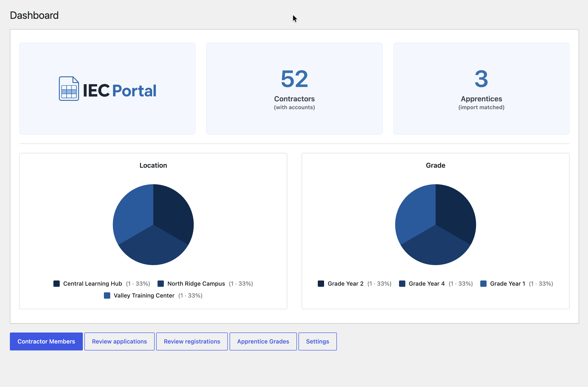Click the 52 contractors count
The image size is (588, 387).
[294, 79]
